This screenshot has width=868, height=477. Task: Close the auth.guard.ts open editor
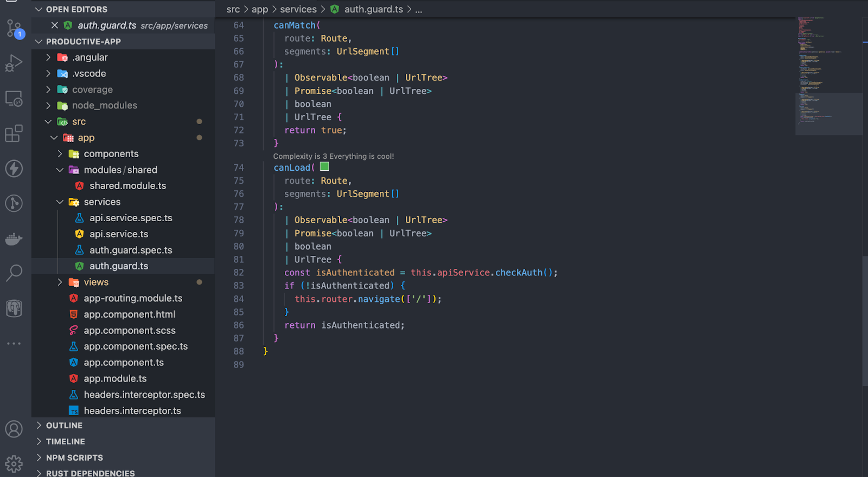pyautogui.click(x=55, y=25)
